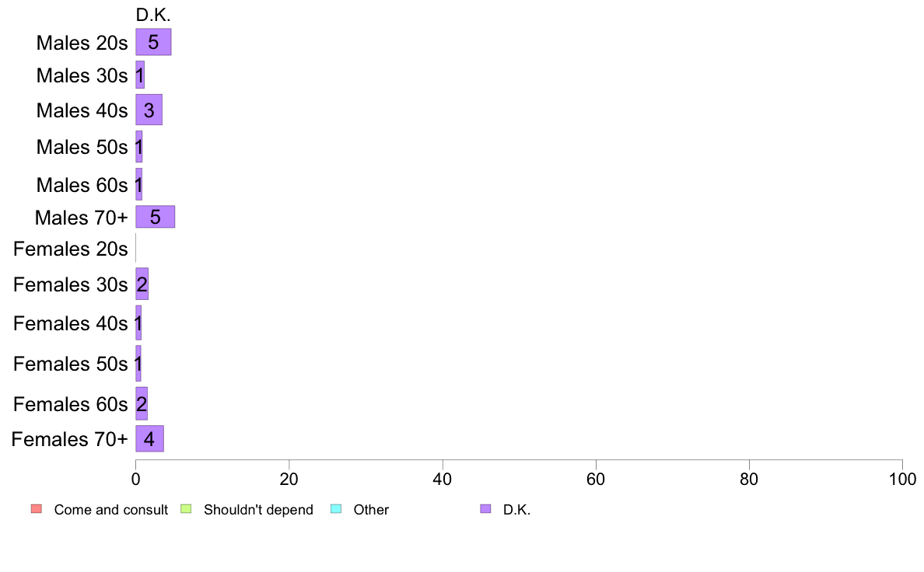This screenshot has height=572, width=924.
Task: Click the Come and consult legend label
Action: (x=110, y=510)
